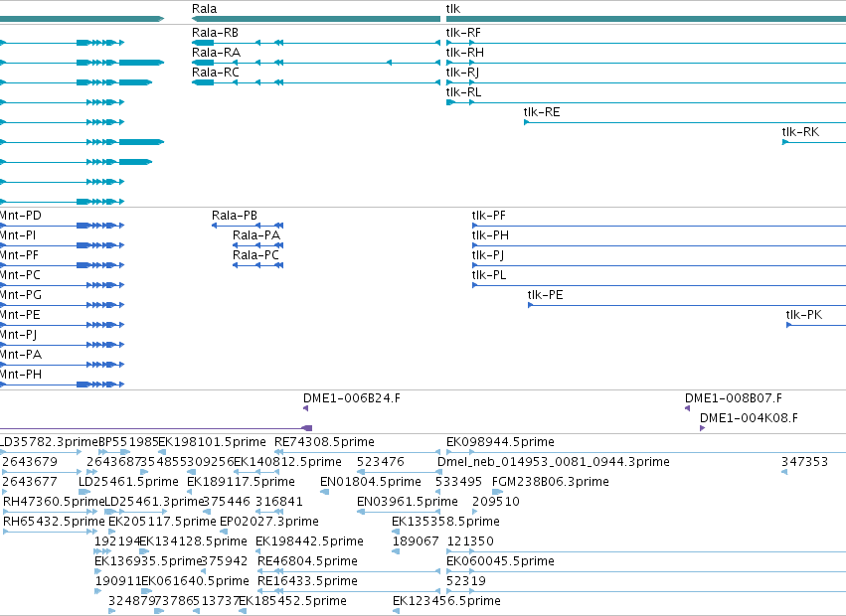The height and width of the screenshot is (616, 846).
Task: Select EST RE74308.5prime
Action: tap(324, 442)
